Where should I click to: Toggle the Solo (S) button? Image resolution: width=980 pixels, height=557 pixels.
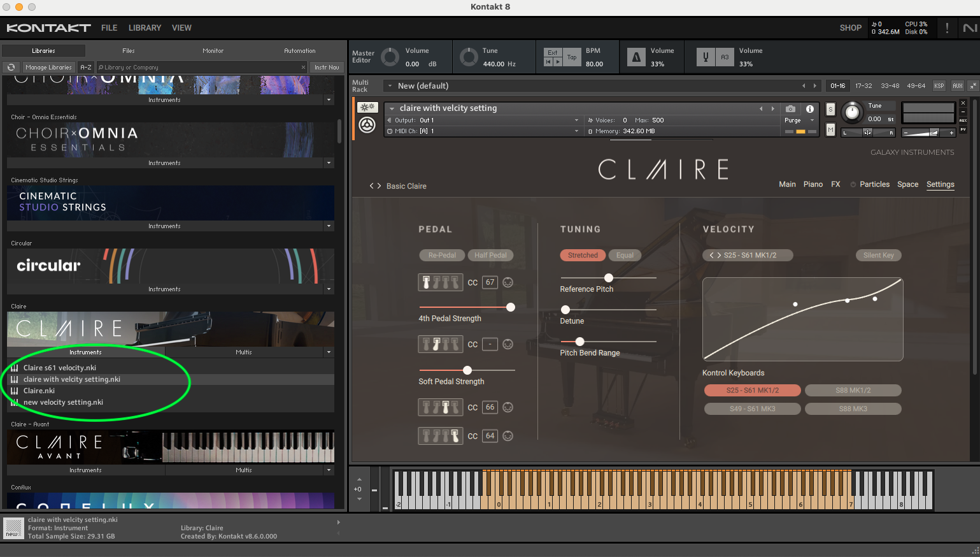pyautogui.click(x=830, y=110)
